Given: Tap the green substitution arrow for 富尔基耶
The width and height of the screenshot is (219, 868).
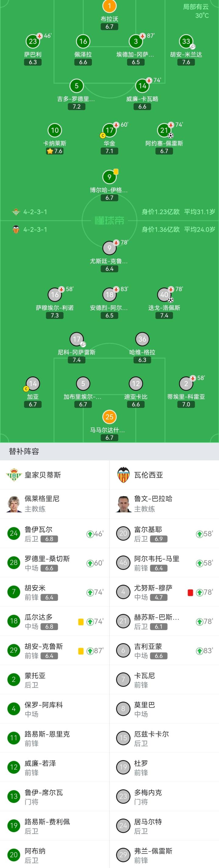Looking at the screenshot, I should [x=200, y=534].
